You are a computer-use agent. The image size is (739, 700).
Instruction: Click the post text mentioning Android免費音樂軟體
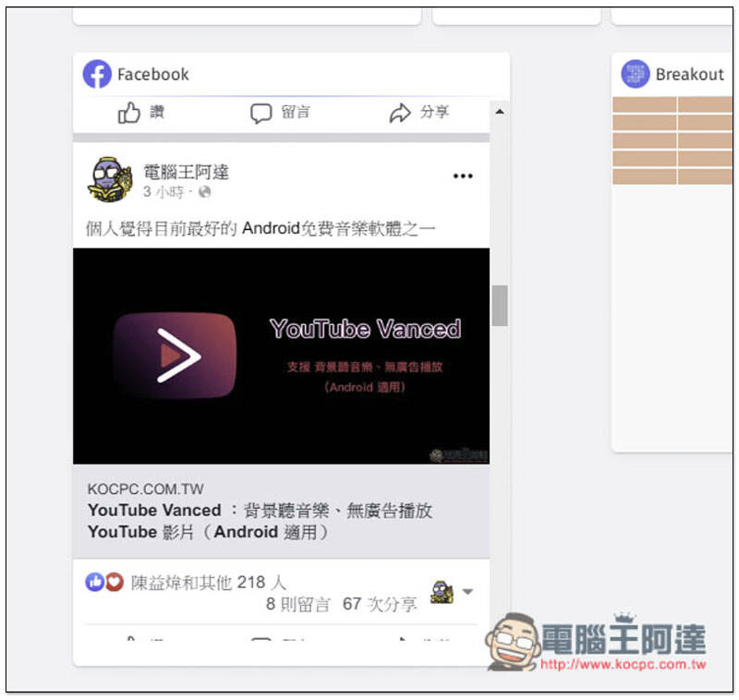click(x=260, y=228)
